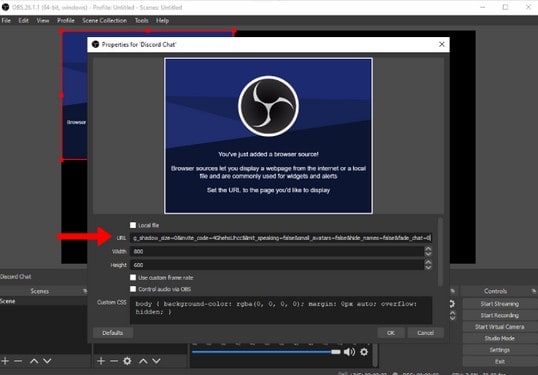Add a new scene with plus icon
This screenshot has height=375, width=538.
pyautogui.click(x=5, y=361)
